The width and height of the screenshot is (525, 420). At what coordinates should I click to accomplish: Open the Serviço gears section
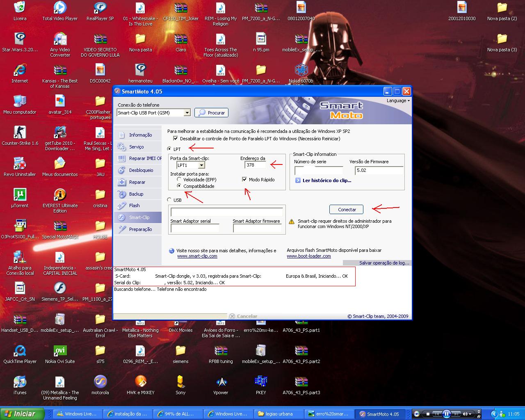(x=136, y=147)
